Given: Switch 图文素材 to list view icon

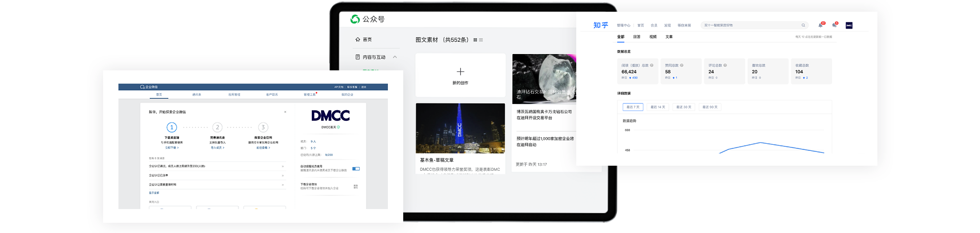Looking at the screenshot, I should click(x=481, y=40).
